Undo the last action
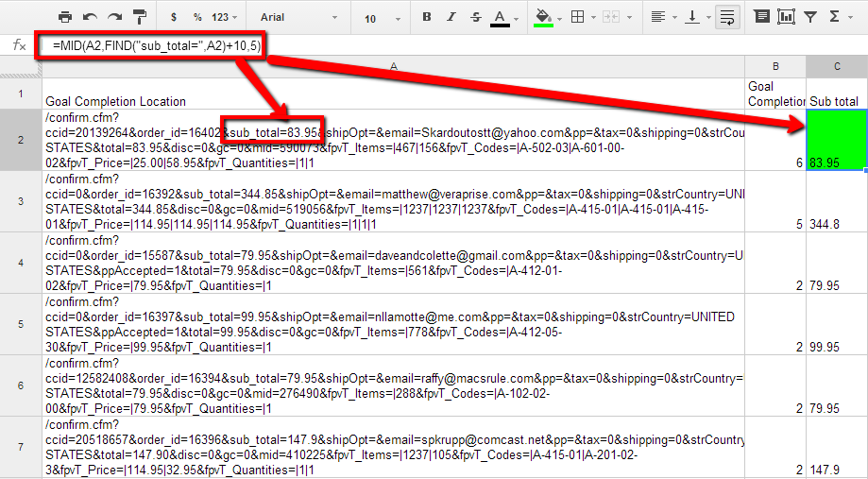 pyautogui.click(x=90, y=17)
